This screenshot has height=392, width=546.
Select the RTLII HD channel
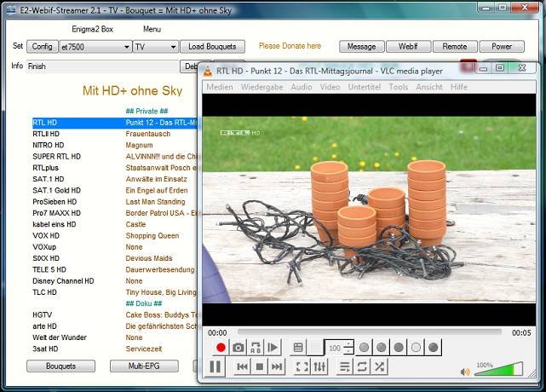pos(46,134)
